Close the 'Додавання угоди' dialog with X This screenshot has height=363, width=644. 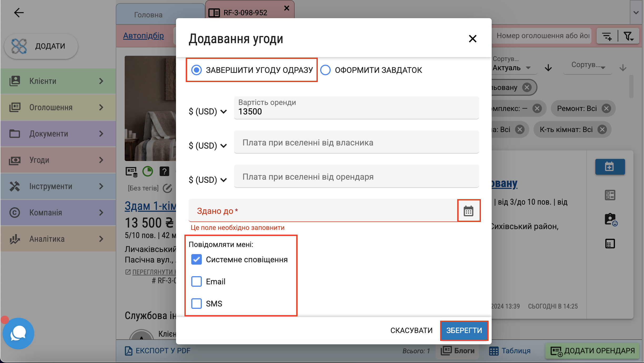472,39
